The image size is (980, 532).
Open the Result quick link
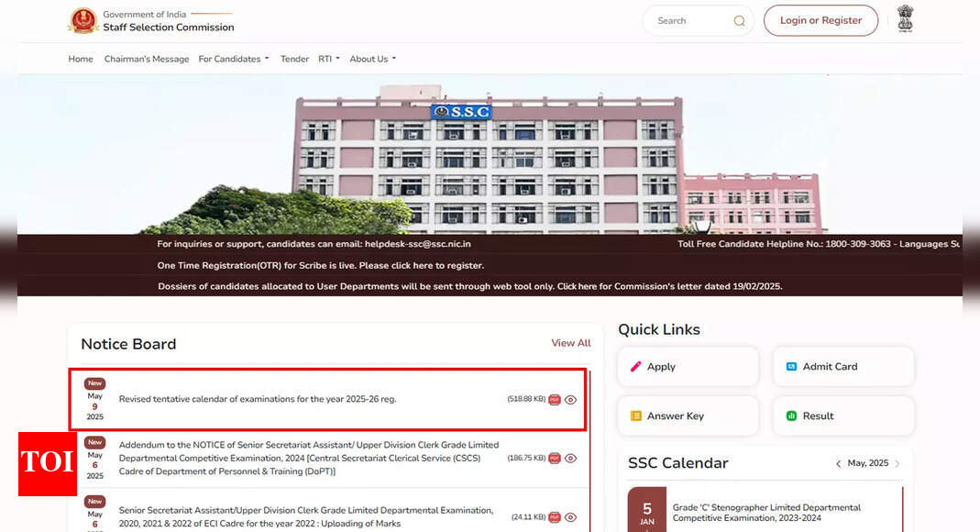[843, 416]
